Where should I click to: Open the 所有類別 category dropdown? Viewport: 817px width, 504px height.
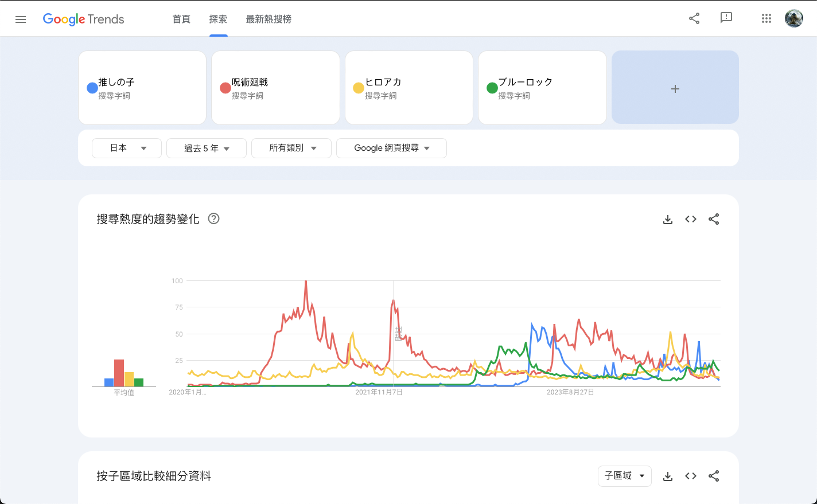(291, 148)
